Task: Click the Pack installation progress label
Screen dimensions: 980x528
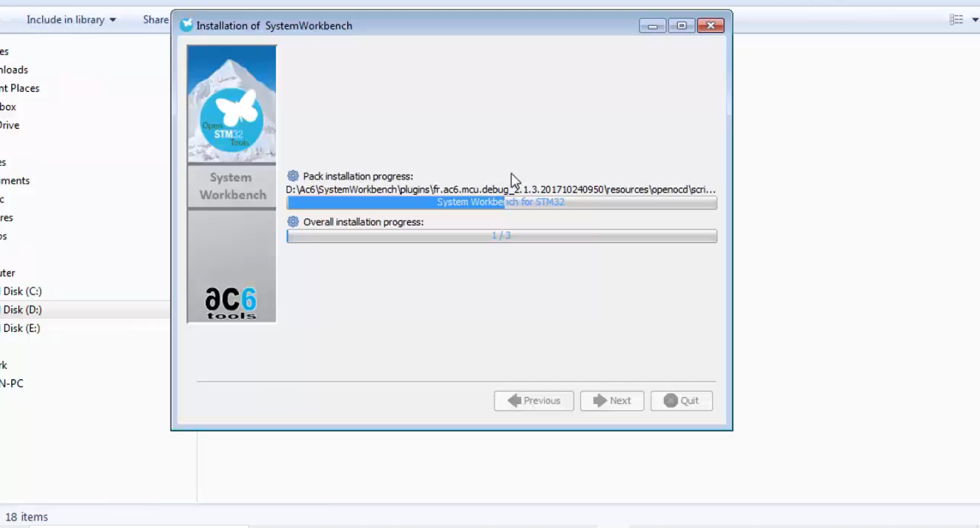Action: [358, 176]
